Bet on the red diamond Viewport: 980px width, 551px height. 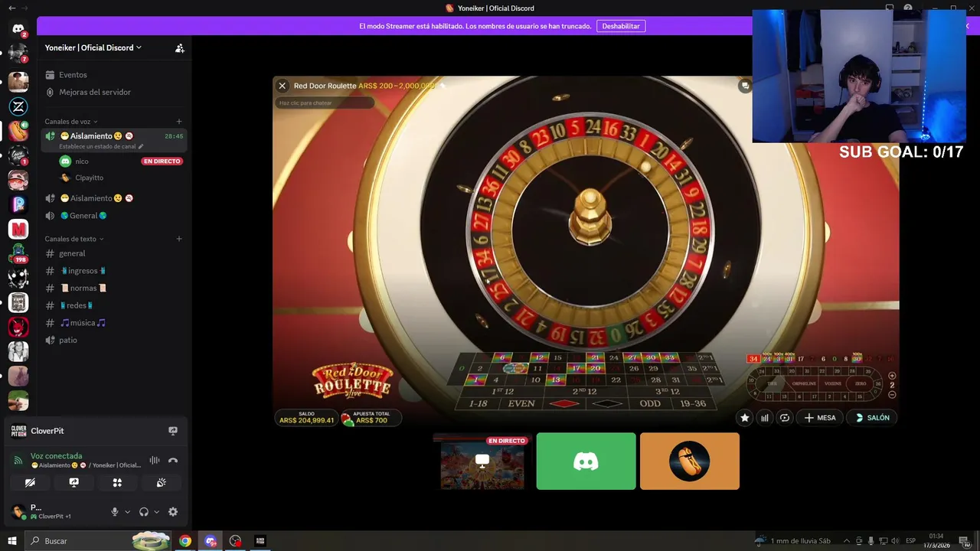tap(564, 403)
